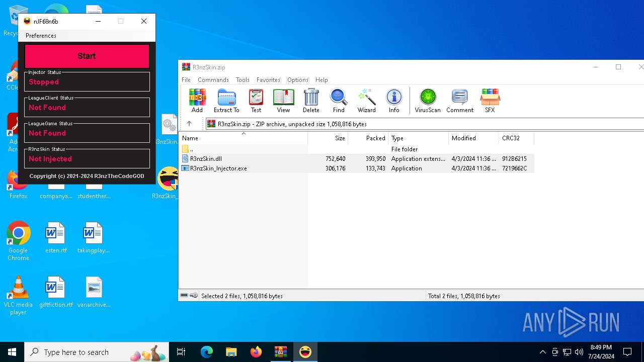Select the R3nzSkin.dll file row
The image size is (644, 362).
tap(357, 159)
